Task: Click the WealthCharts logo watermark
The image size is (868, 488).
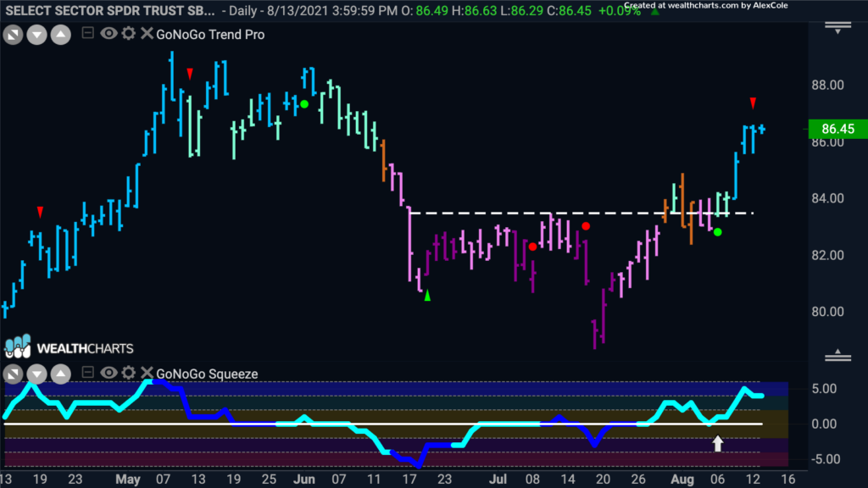Action: tap(70, 347)
